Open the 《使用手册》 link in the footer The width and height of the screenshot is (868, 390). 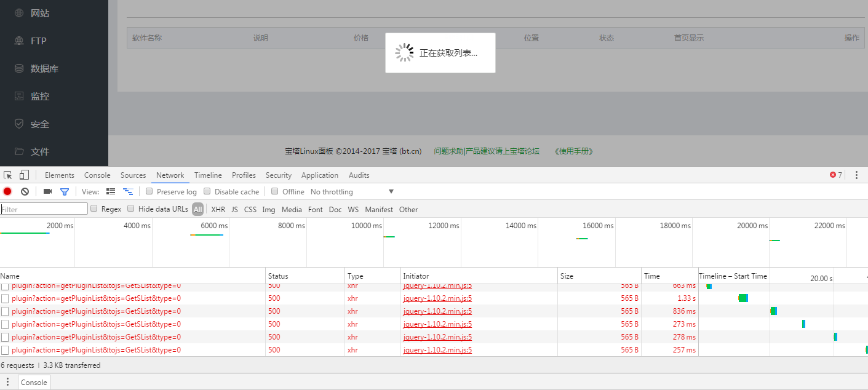(x=573, y=151)
